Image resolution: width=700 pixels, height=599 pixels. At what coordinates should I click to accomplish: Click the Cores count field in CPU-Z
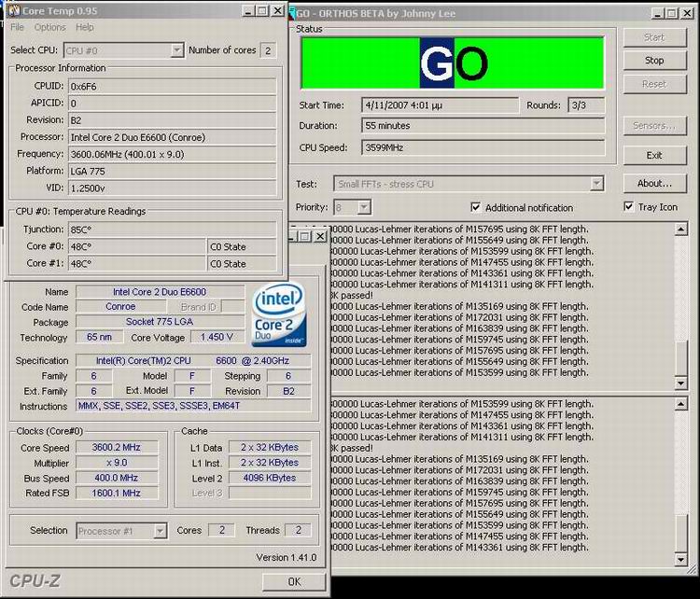222,530
